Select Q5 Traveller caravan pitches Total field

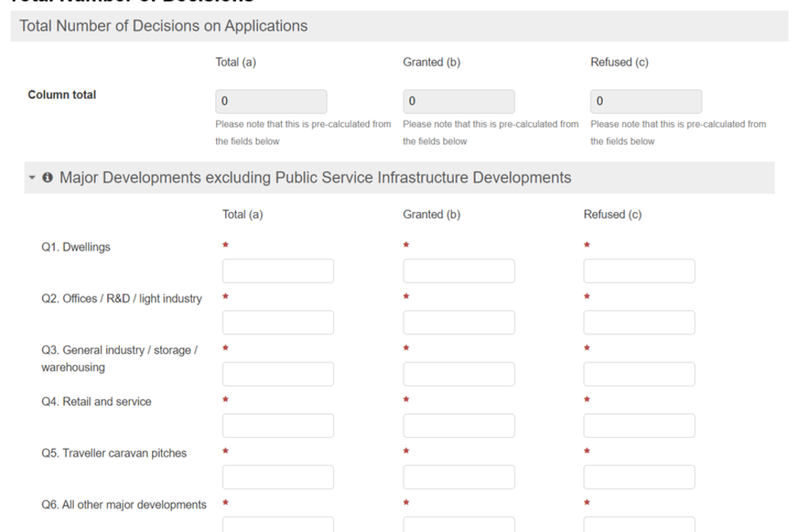pyautogui.click(x=278, y=477)
